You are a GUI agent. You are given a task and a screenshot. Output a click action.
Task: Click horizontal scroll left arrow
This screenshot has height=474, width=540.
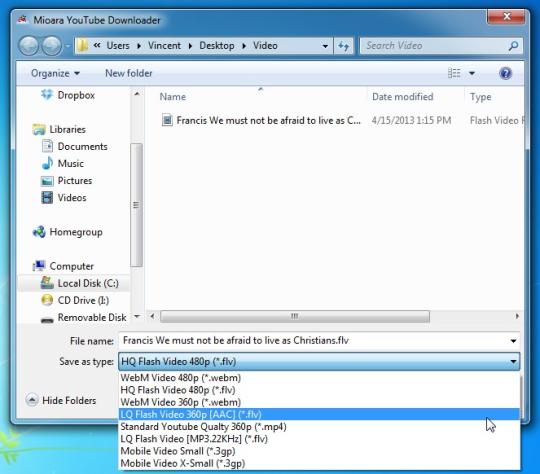coord(152,316)
